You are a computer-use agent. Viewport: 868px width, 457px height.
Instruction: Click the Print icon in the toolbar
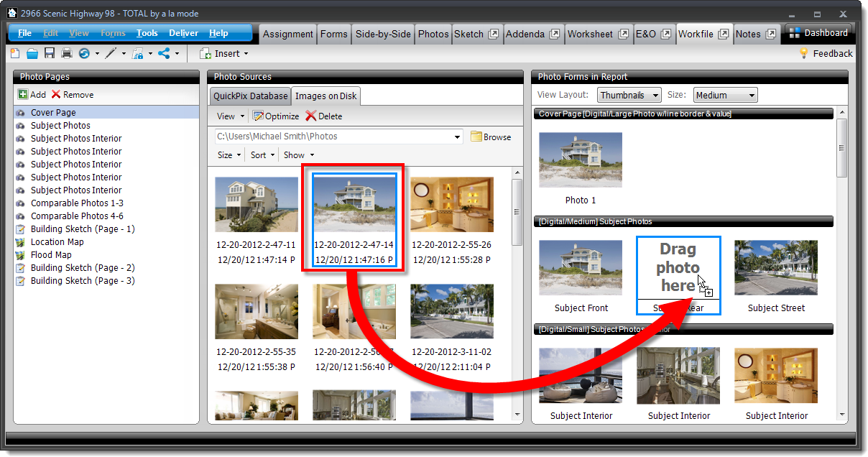point(67,53)
